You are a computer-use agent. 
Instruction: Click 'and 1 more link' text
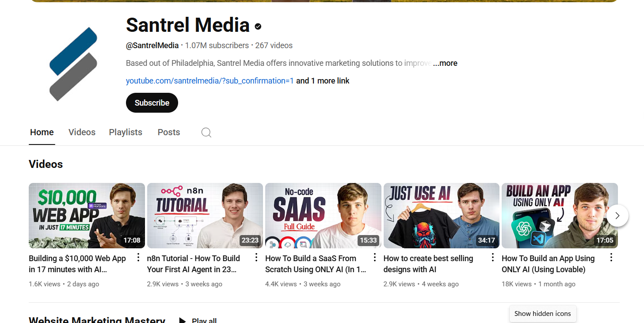[x=323, y=81]
